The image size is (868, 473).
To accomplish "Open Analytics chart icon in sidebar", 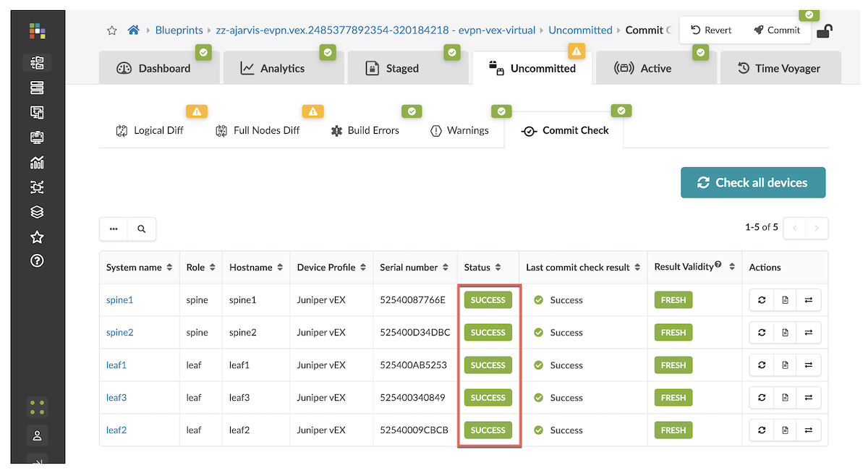I will click(37, 162).
